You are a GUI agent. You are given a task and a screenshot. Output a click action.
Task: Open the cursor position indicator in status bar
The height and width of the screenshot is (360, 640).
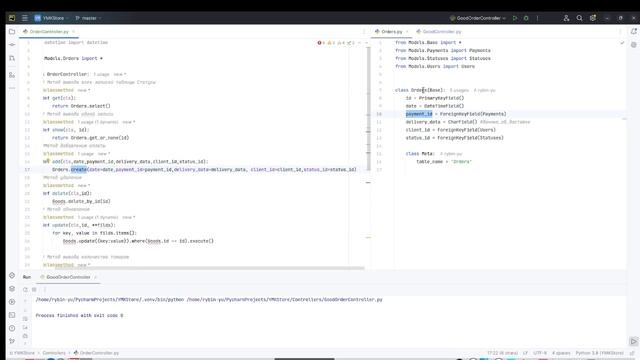coord(502,353)
